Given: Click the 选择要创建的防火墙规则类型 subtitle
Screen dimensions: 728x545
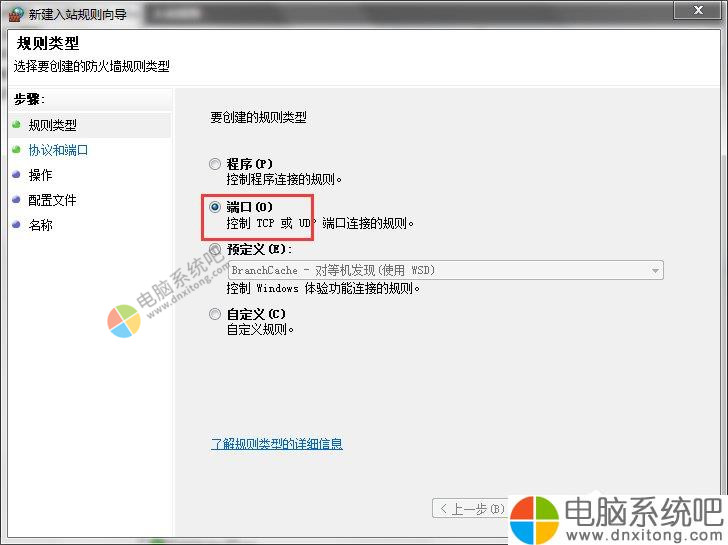Looking at the screenshot, I should pos(91,66).
